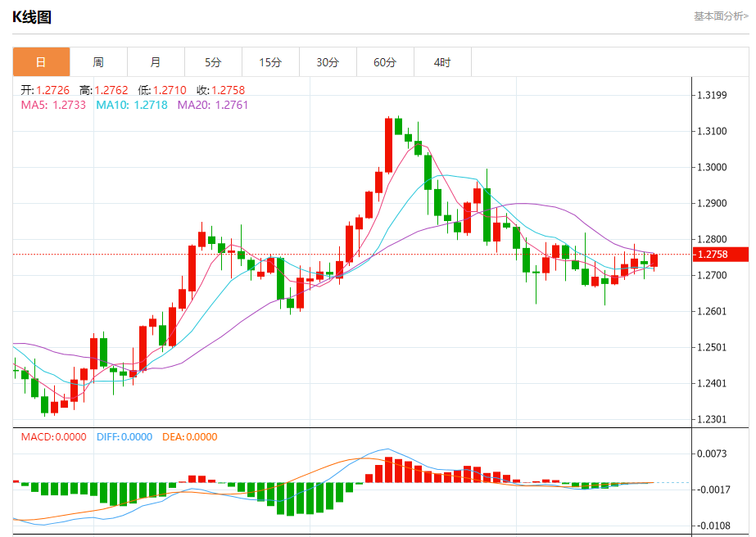Click the 0.0073 MACD axis label

[712, 454]
